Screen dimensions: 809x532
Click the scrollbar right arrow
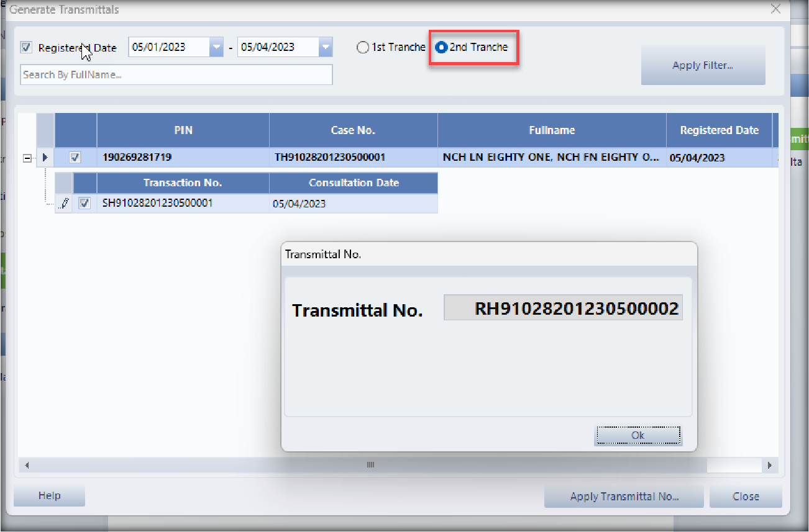point(769,465)
